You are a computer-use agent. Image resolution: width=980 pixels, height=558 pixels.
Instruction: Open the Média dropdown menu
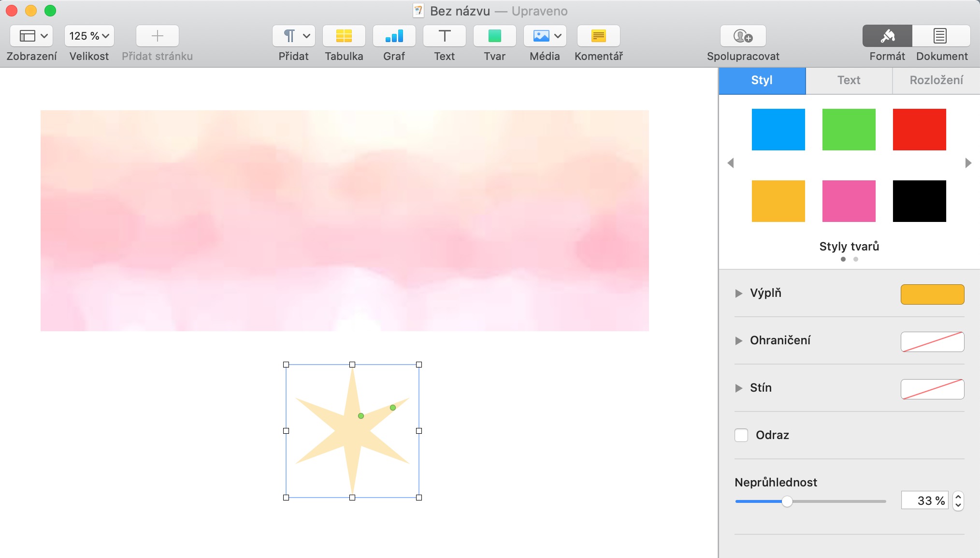(x=545, y=36)
